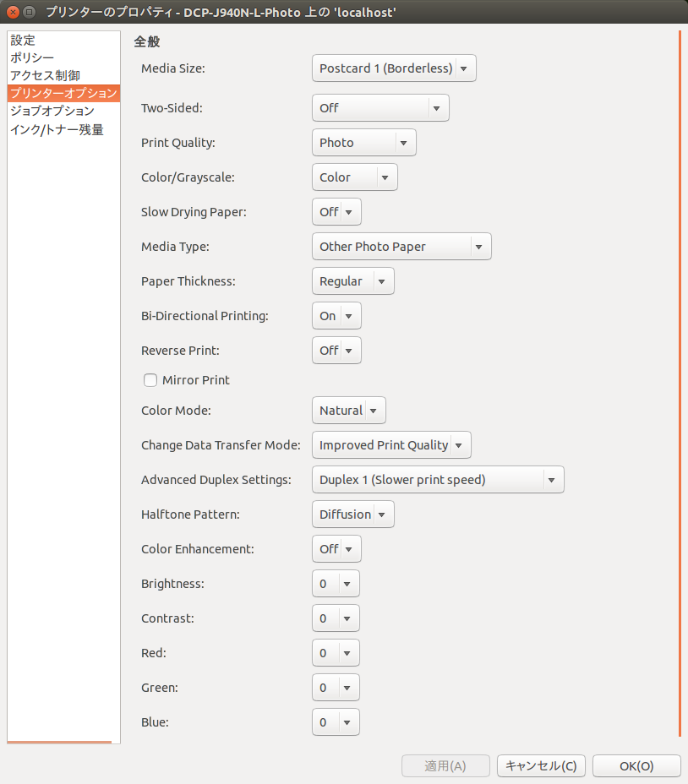This screenshot has height=784, width=688.
Task: Click the 全般 section heading
Action: (x=146, y=41)
